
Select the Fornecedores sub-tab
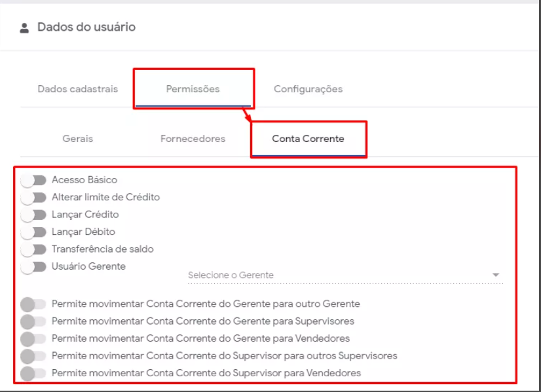click(193, 139)
